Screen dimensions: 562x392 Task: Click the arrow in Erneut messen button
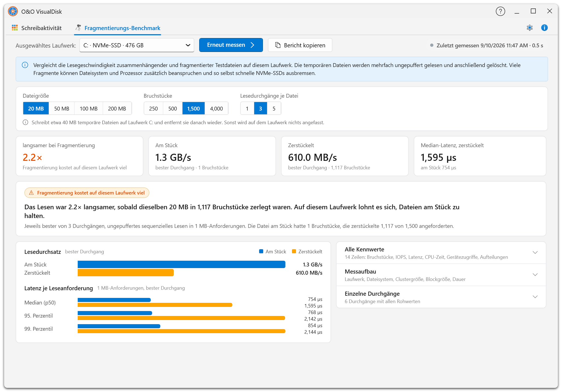pyautogui.click(x=252, y=45)
